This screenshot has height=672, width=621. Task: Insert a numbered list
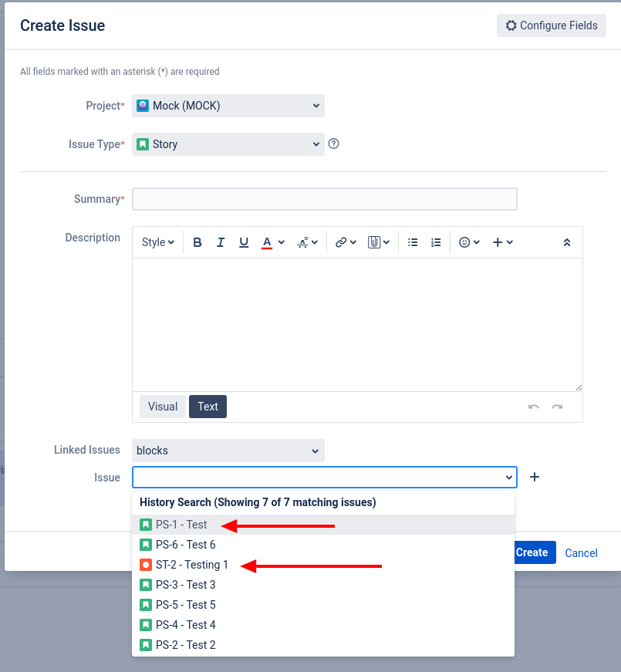pyautogui.click(x=436, y=242)
